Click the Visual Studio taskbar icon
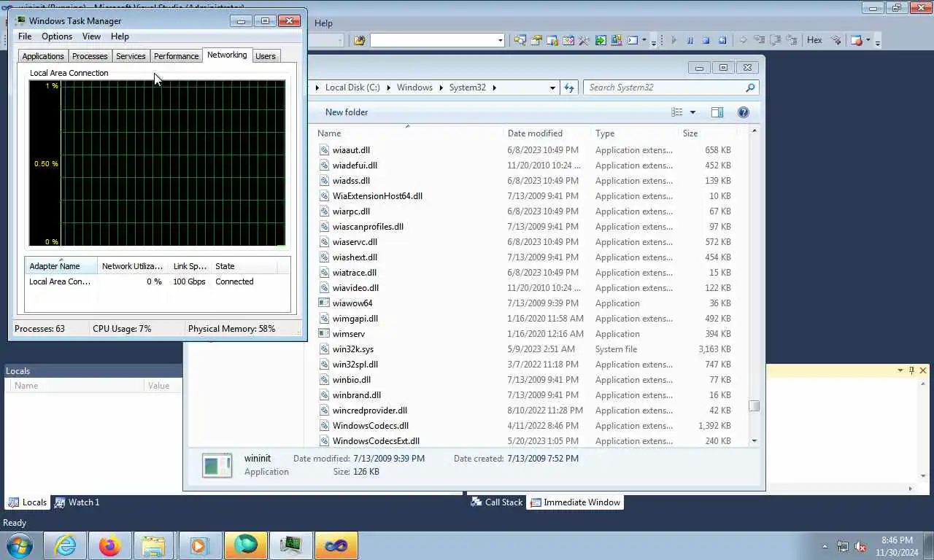The width and height of the screenshot is (934, 560). (336, 545)
